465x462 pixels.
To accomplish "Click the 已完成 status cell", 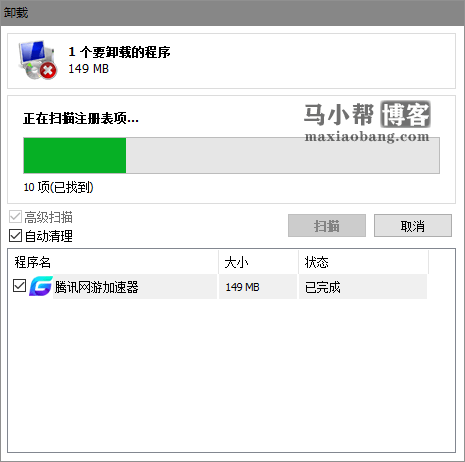I will pos(323,287).
